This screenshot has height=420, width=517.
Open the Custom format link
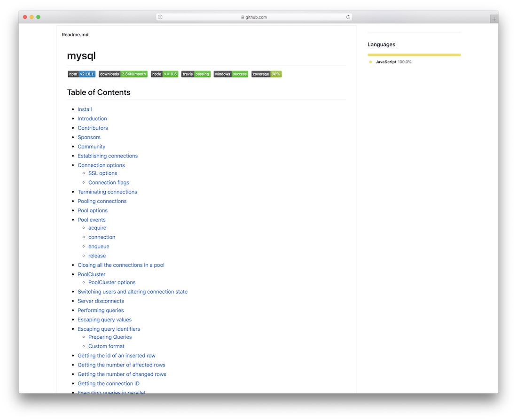point(106,346)
